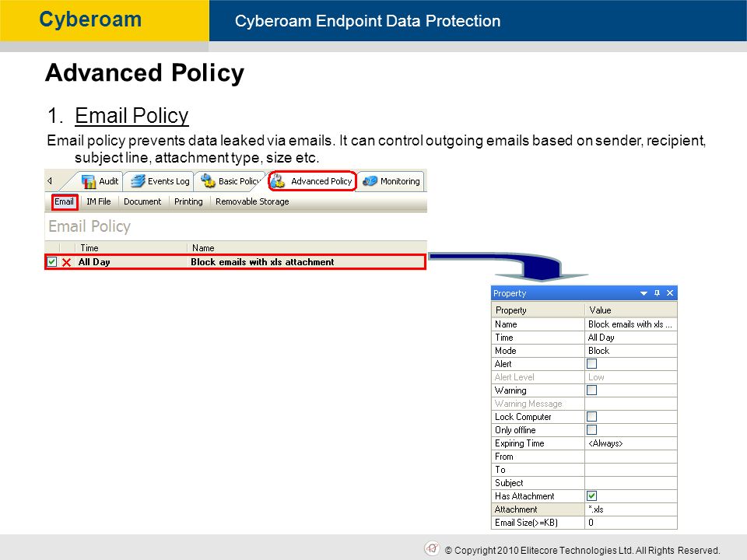Click the red X icon on the All Day policy row
This screenshot has height=560, width=747.
point(67,262)
